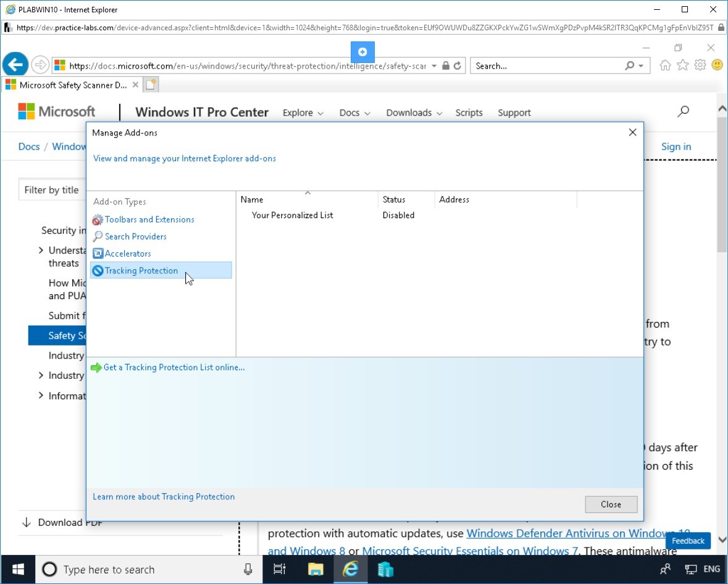Click the inner IE back arrow button

pyautogui.click(x=15, y=64)
